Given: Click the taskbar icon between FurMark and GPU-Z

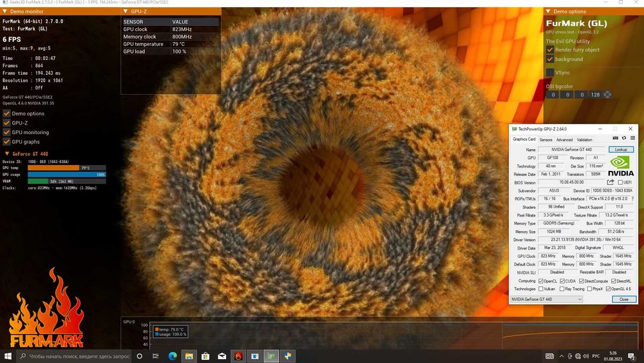Looking at the screenshot, I should pyautogui.click(x=254, y=356).
